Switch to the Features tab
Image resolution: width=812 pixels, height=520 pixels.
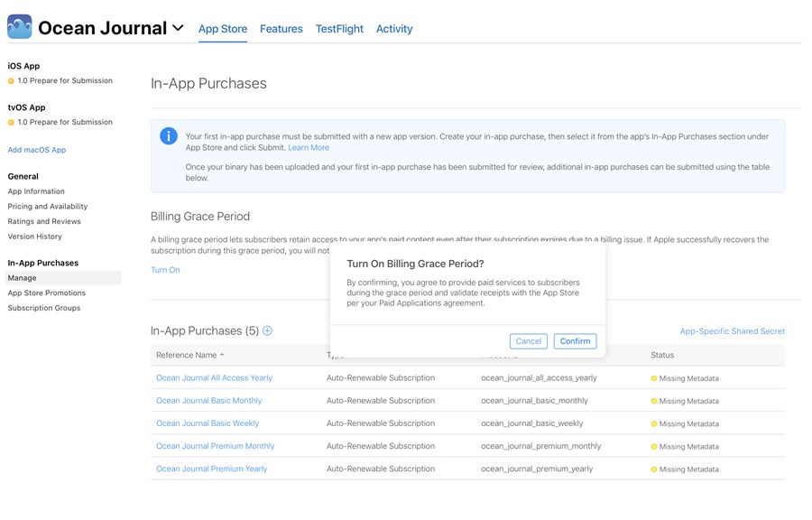pos(281,29)
